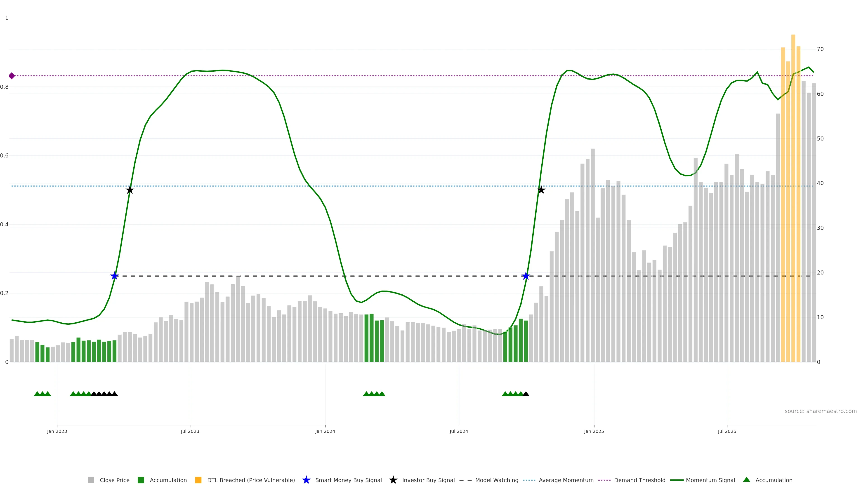Viewport: 868px width, 488px height.
Task: Click the blue star icon in the legend
Action: [x=306, y=480]
